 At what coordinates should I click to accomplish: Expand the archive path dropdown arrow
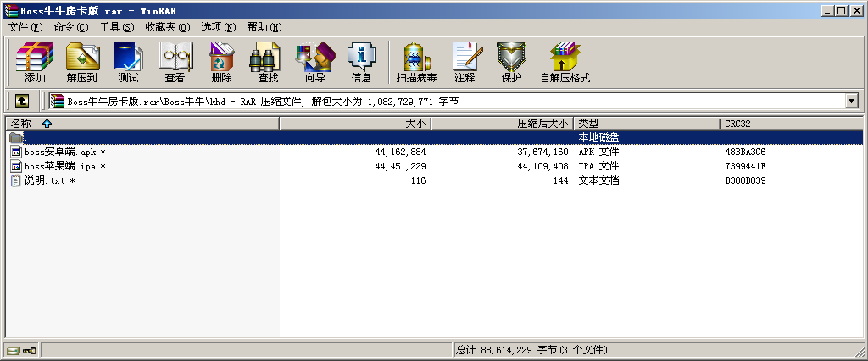(851, 101)
